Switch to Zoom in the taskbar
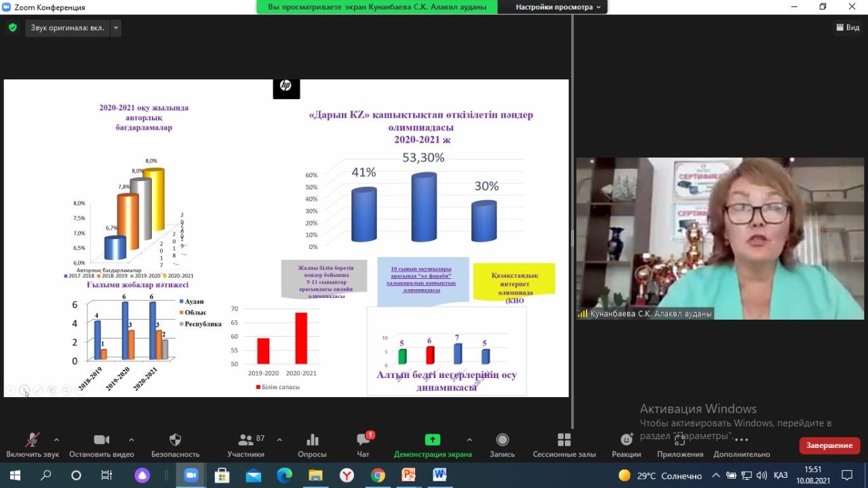 pos(191,475)
